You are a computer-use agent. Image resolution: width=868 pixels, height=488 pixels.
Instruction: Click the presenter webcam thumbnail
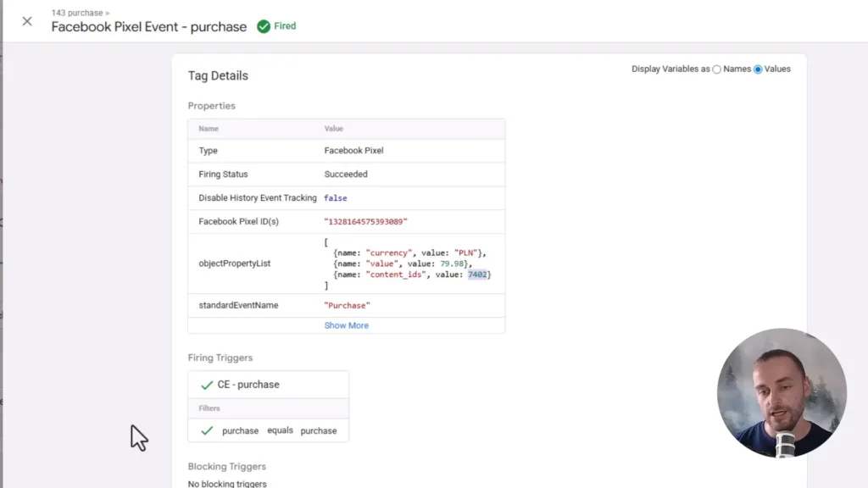[782, 393]
